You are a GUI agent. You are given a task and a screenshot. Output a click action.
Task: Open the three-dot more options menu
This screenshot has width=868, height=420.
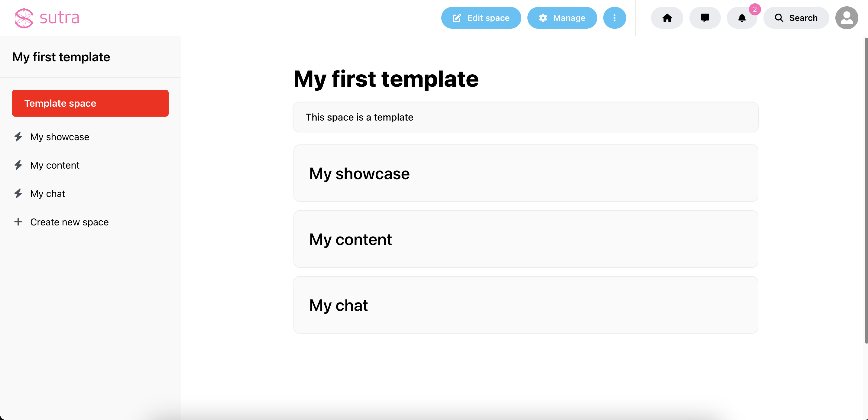click(615, 18)
